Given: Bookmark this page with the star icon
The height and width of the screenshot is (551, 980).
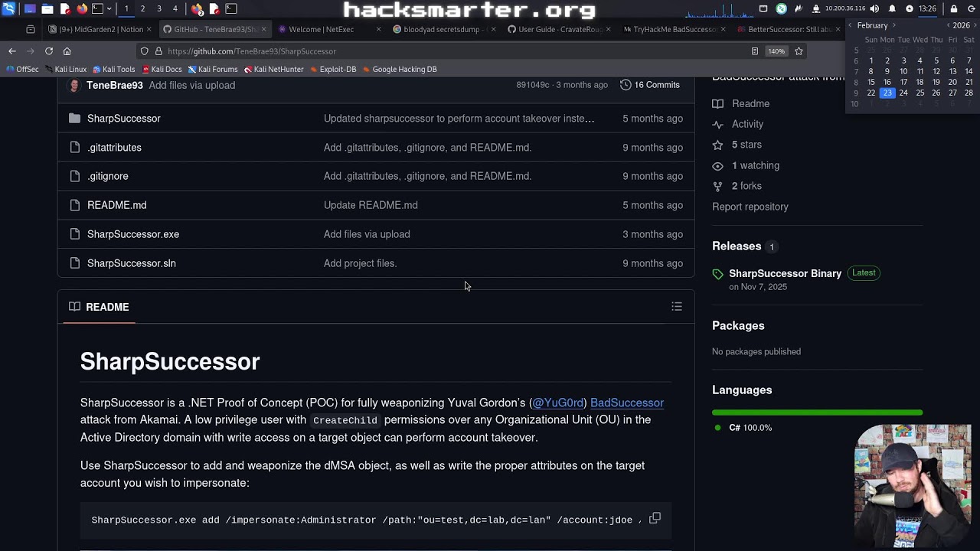Looking at the screenshot, I should 799,51.
